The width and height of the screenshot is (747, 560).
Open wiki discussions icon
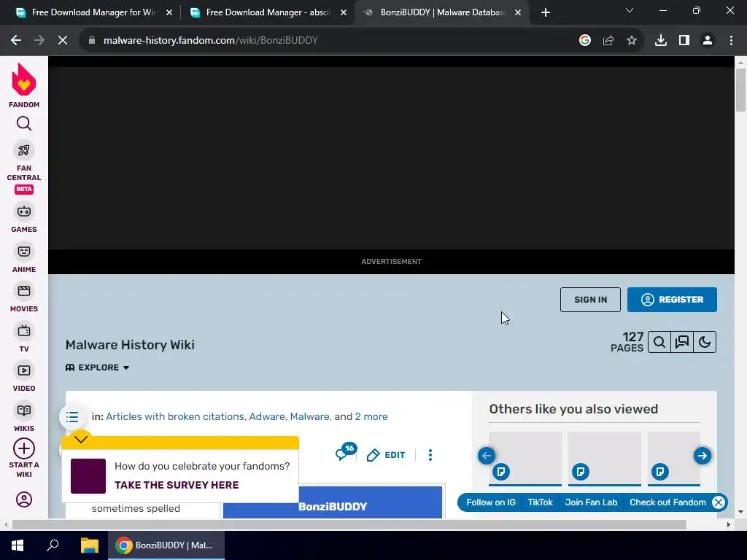(x=682, y=342)
